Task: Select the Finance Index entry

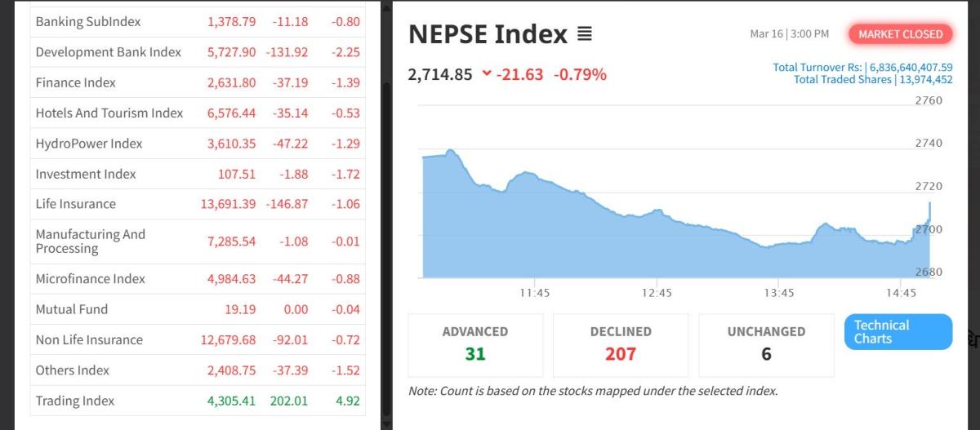Action: [76, 82]
